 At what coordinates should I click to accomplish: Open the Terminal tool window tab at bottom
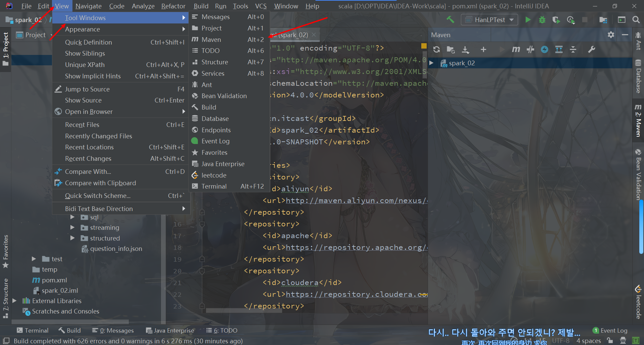pyautogui.click(x=33, y=331)
